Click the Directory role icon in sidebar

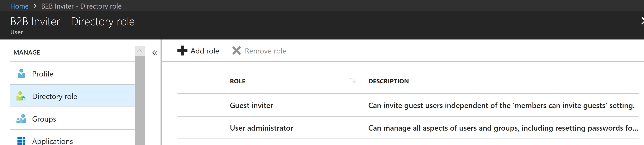pyautogui.click(x=21, y=96)
